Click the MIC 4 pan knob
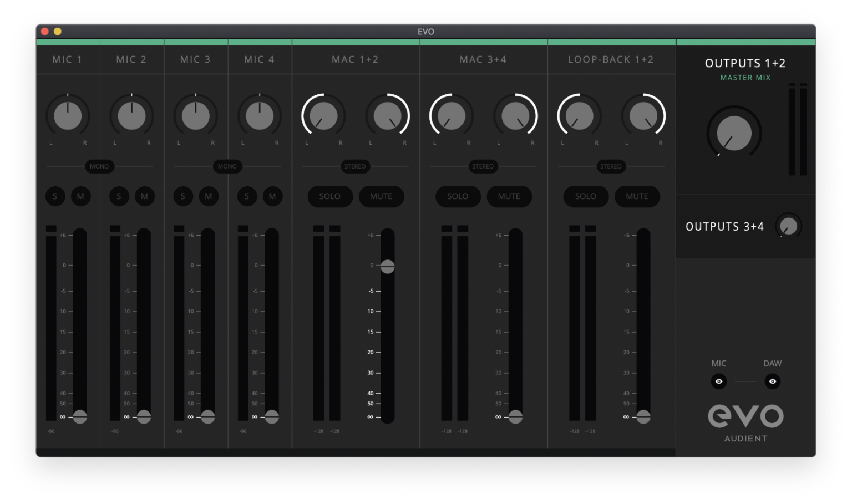 pos(260,116)
